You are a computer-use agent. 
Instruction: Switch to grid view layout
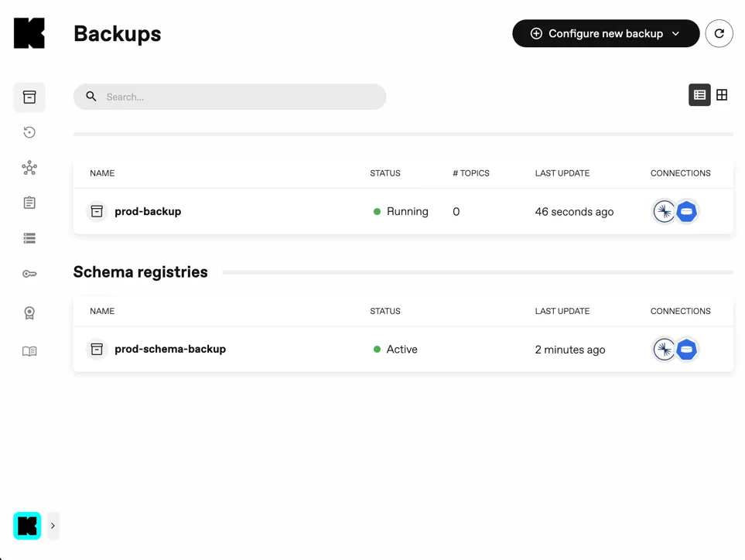pos(722,95)
